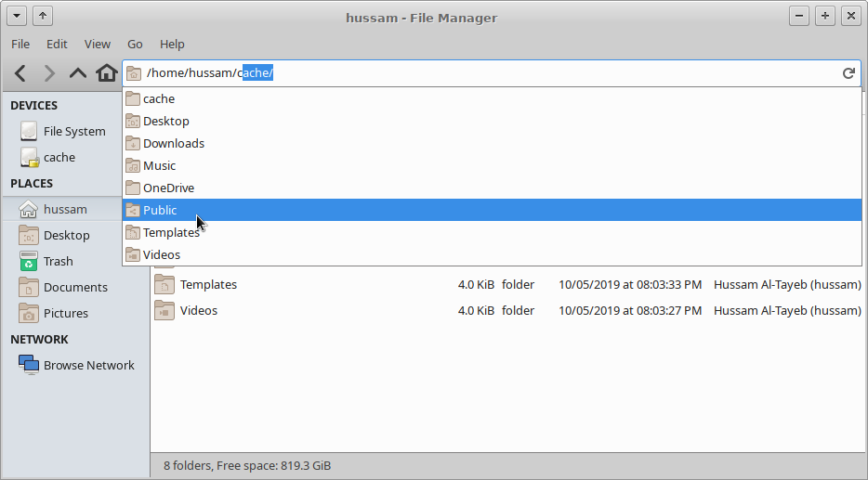Image resolution: width=868 pixels, height=480 pixels.
Task: Click the home folder toolbar icon
Action: point(107,73)
